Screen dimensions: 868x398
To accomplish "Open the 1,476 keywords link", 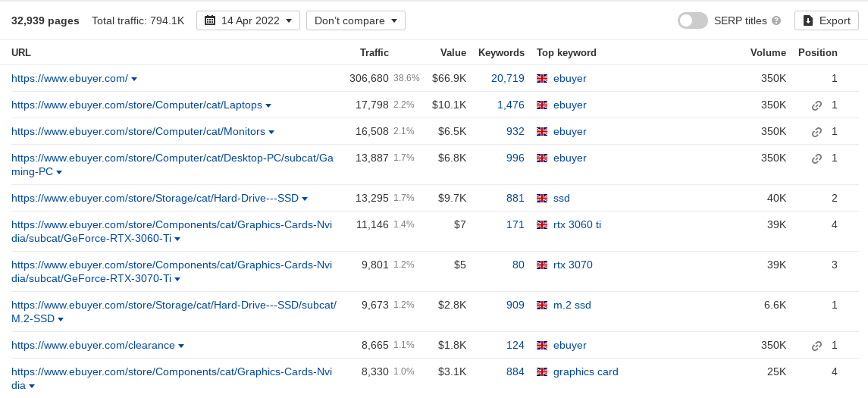I will point(510,105).
